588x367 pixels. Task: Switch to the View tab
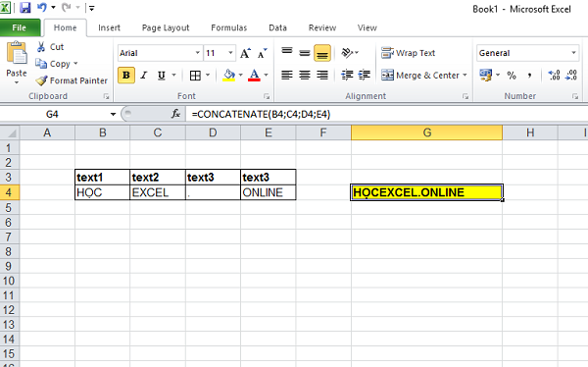[367, 27]
